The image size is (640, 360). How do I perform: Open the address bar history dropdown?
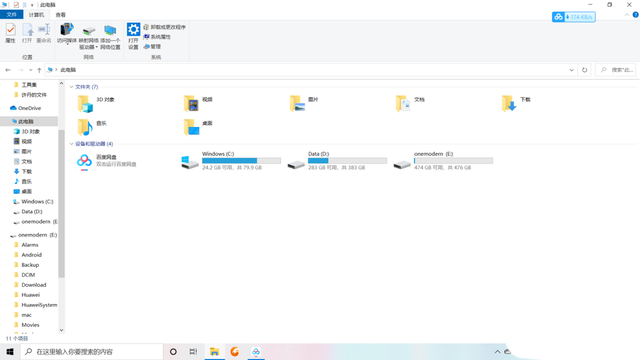click(x=571, y=70)
